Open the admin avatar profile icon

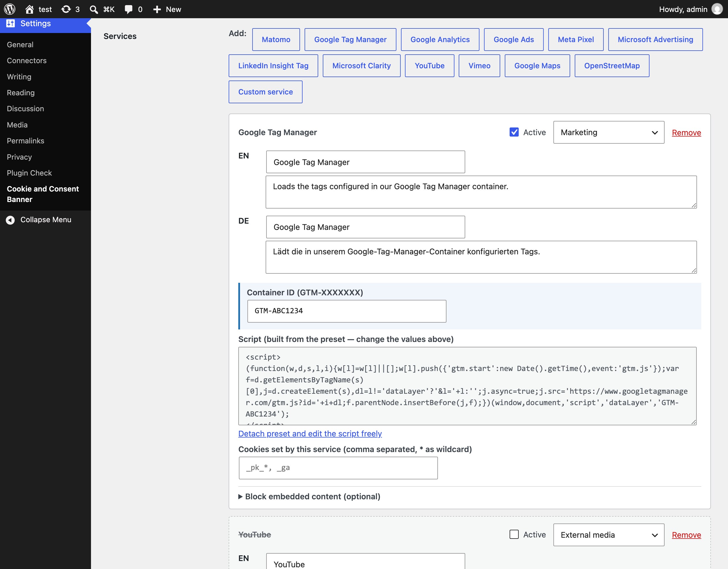click(717, 9)
